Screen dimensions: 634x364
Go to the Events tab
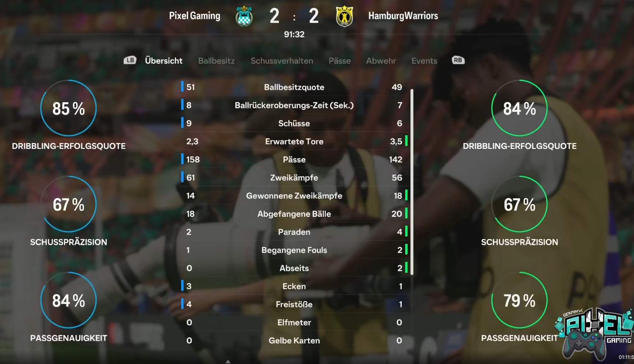coord(424,61)
